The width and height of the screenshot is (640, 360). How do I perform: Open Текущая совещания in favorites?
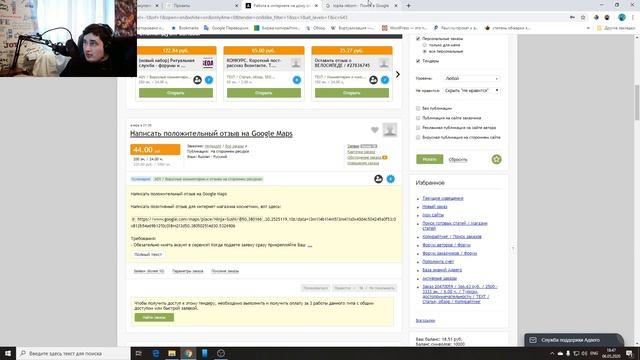tap(443, 198)
